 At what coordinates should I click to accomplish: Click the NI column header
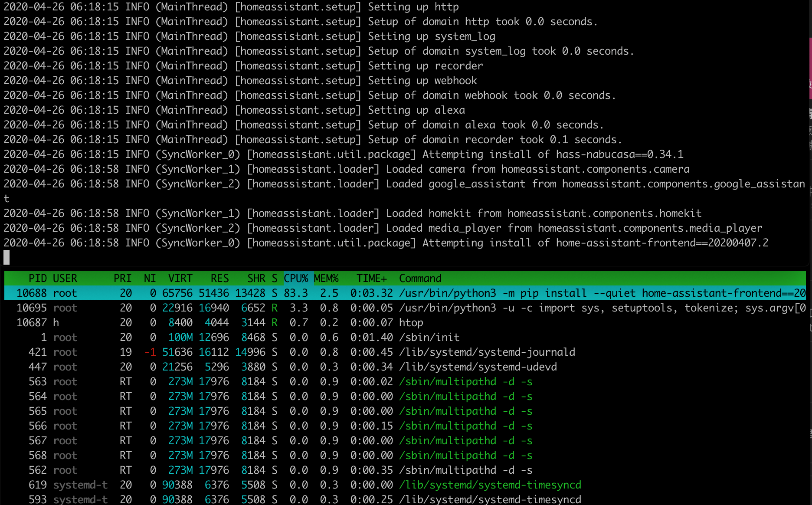(150, 278)
